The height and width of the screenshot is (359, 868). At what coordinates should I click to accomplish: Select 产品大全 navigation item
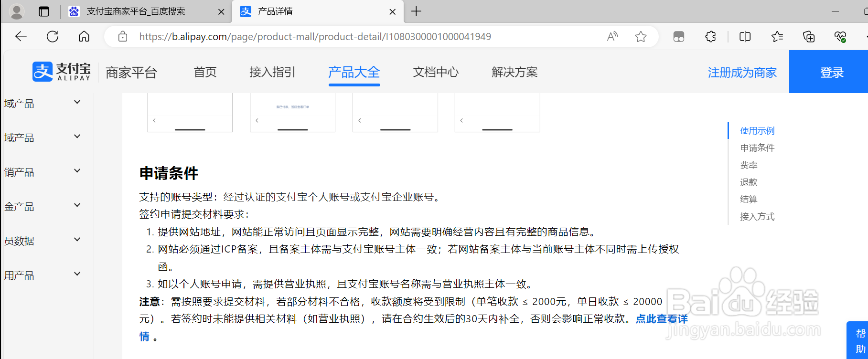tap(354, 72)
